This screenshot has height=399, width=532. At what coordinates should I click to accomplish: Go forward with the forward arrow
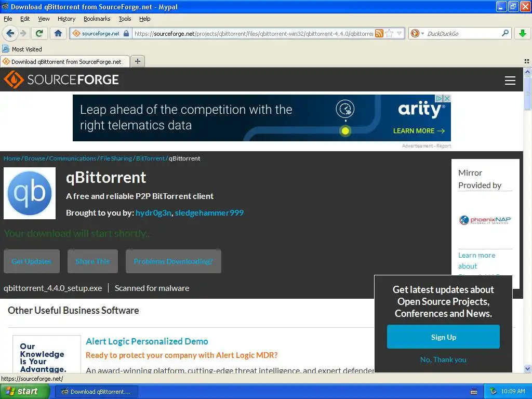[23, 33]
